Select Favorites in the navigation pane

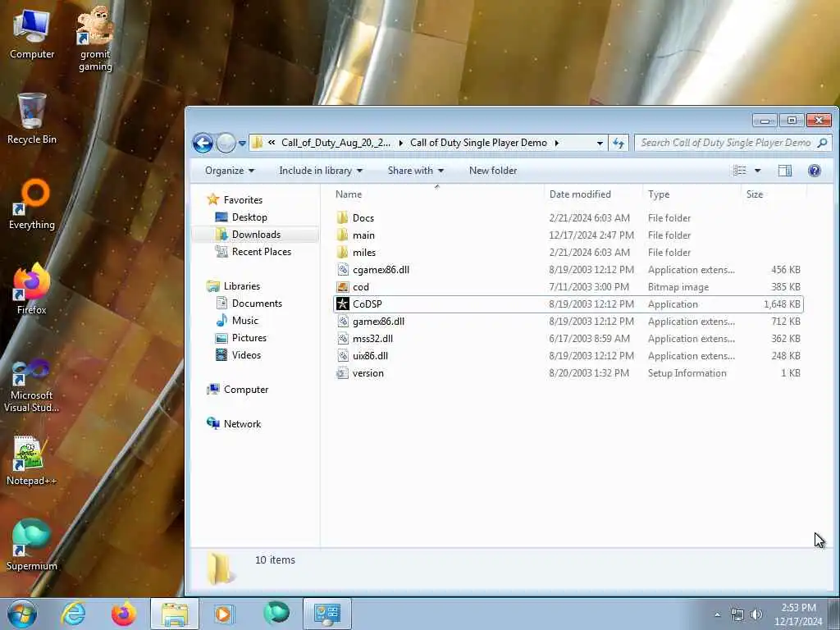(x=243, y=200)
